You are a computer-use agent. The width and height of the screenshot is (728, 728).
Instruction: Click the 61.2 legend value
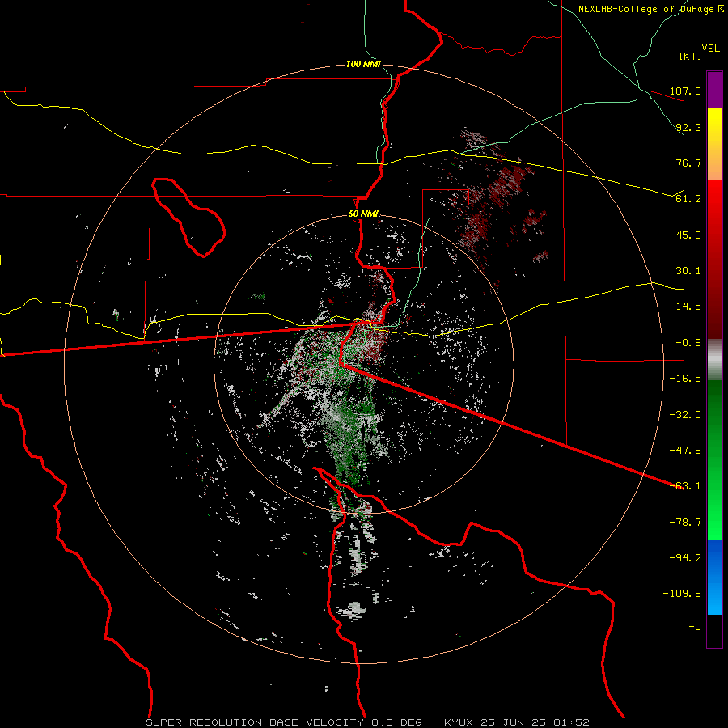[688, 199]
